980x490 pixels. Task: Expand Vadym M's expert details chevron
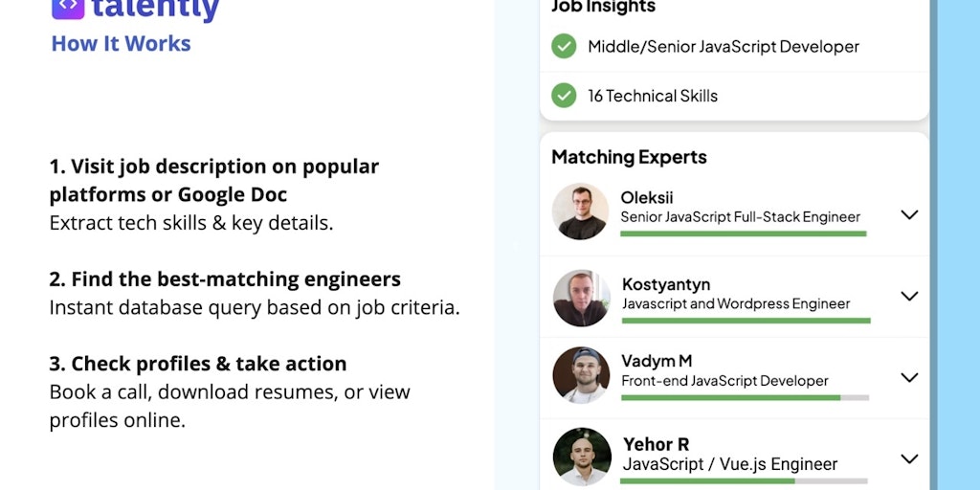coord(909,377)
